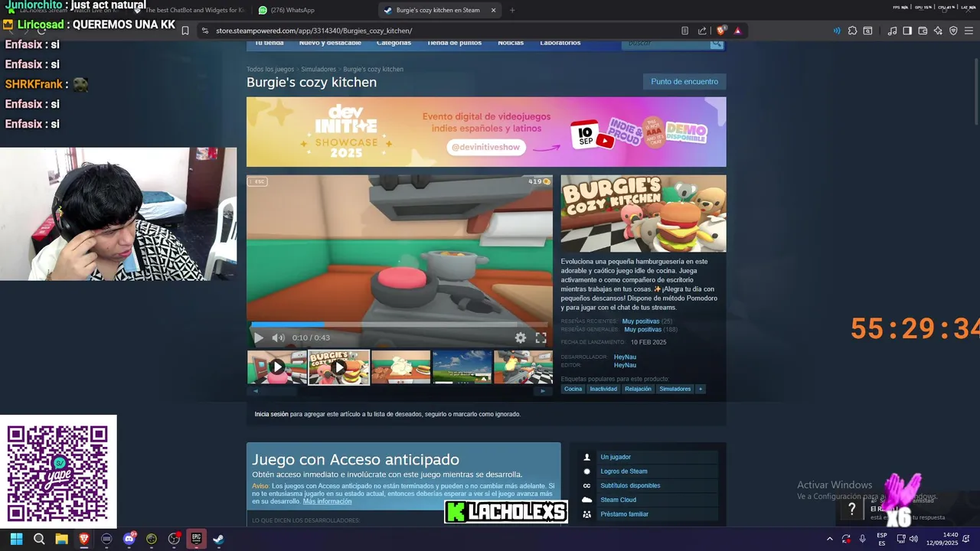
Task: Play the game trailer video
Action: point(258,337)
